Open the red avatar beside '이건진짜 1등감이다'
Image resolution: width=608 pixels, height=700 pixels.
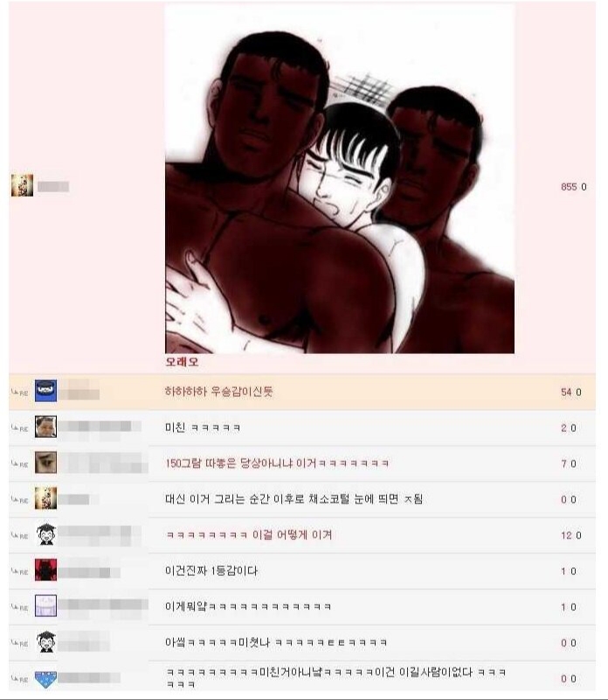coord(46,570)
